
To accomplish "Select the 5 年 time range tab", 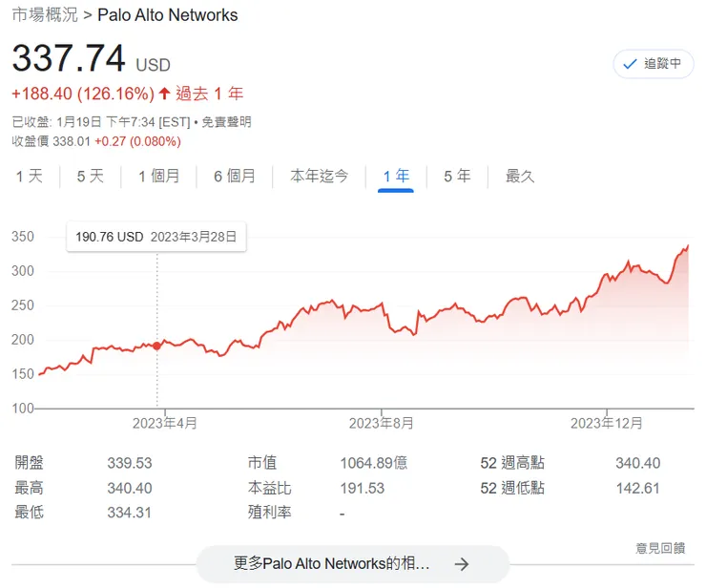I will [457, 176].
